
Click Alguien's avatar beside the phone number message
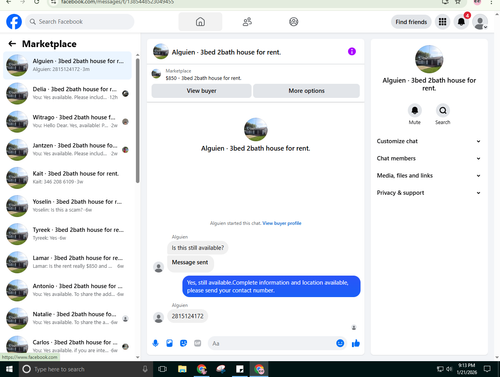(x=158, y=317)
